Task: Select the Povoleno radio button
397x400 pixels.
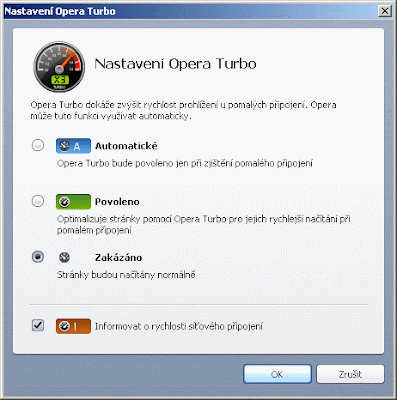Action: pos(38,201)
